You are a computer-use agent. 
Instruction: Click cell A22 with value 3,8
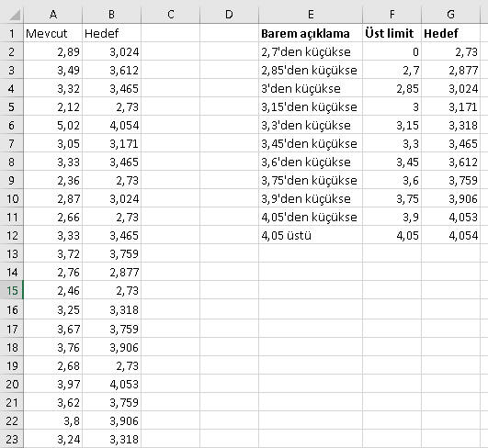[53, 421]
